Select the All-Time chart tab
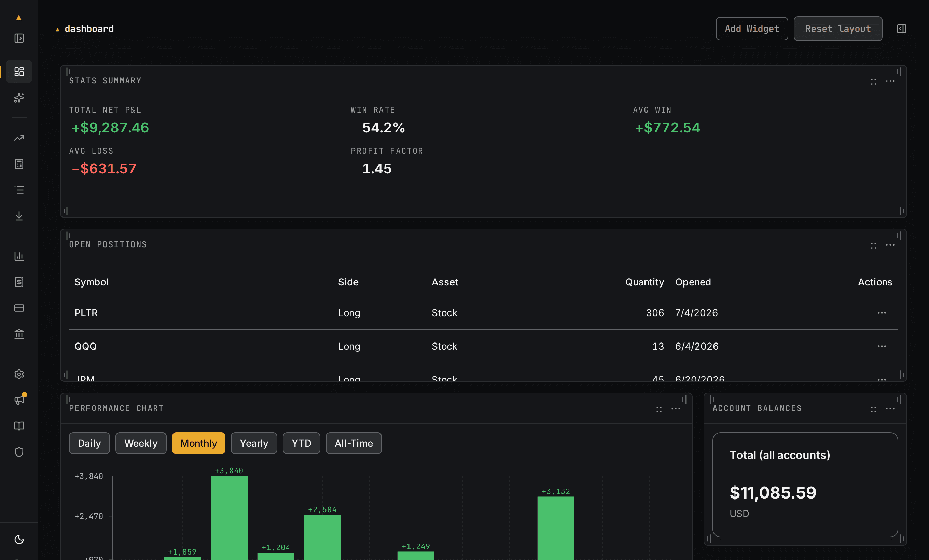Screen dimensions: 929x560 click(x=353, y=443)
